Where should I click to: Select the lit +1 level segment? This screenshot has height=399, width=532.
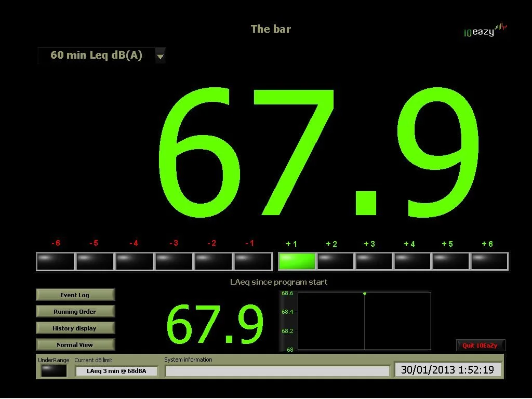tap(297, 261)
